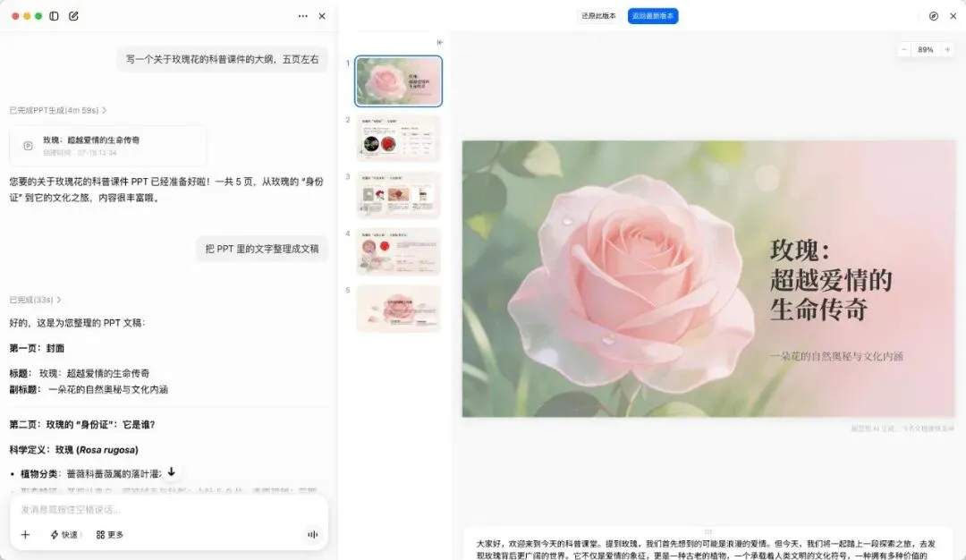Zoom in with the plus button
This screenshot has height=560, width=966.
(x=947, y=50)
